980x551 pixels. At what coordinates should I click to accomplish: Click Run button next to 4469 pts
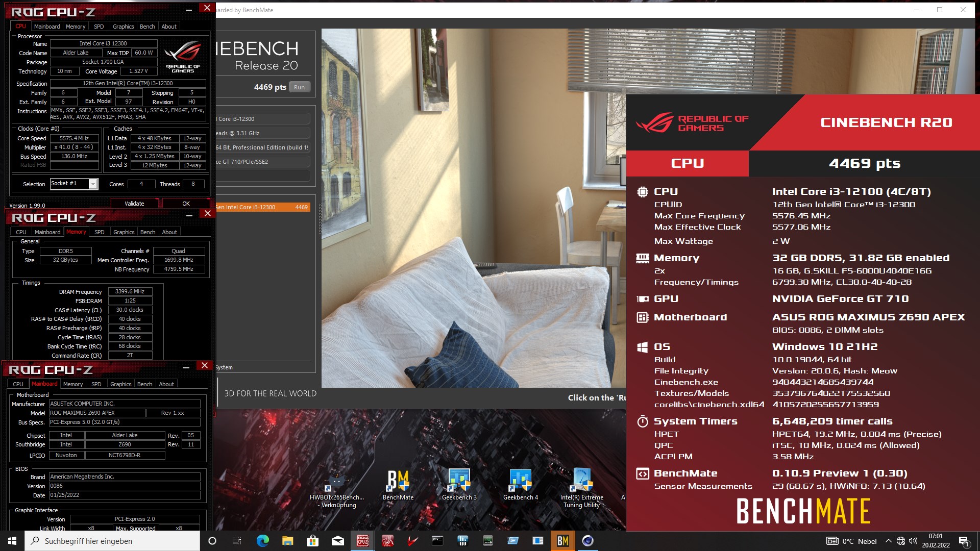coord(300,87)
